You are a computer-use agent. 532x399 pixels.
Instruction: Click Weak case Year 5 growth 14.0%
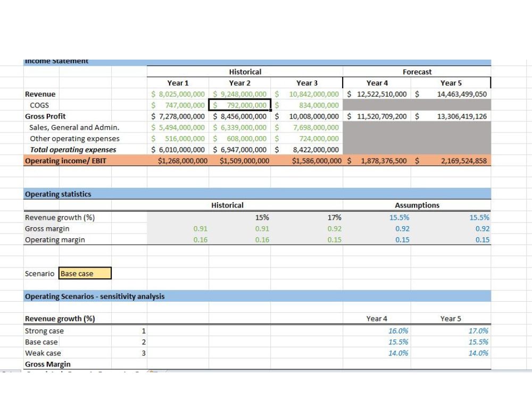point(451,353)
